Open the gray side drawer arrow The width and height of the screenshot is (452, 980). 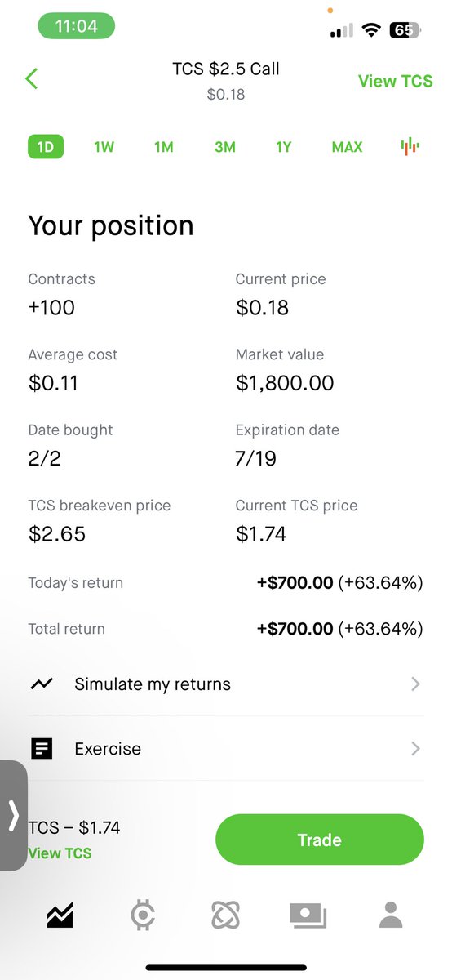pyautogui.click(x=13, y=815)
